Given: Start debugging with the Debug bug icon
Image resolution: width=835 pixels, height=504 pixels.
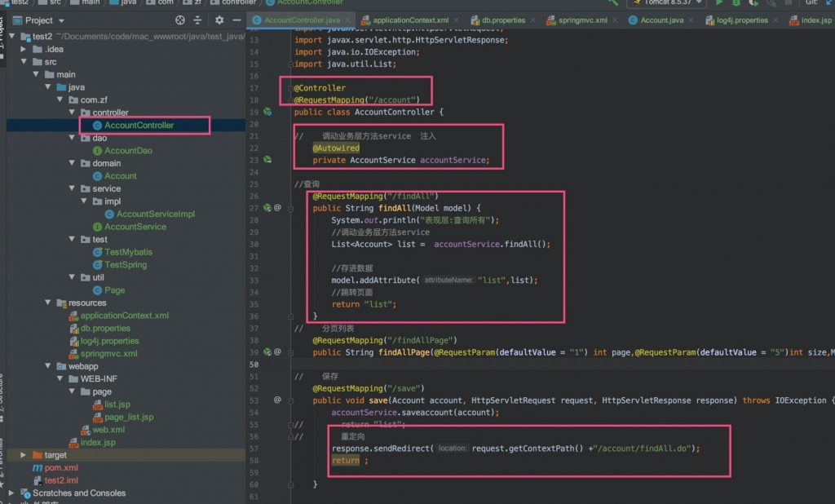Looking at the screenshot, I should (x=736, y=3).
